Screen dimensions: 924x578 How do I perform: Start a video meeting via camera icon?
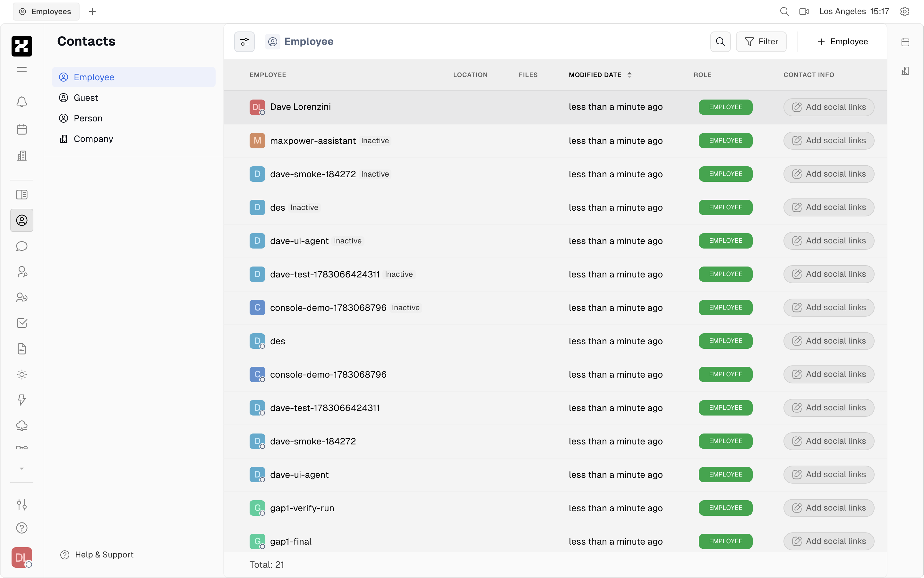click(804, 12)
